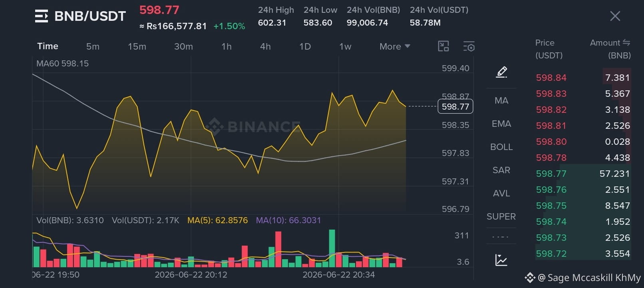Open chart settings icon

tap(469, 46)
